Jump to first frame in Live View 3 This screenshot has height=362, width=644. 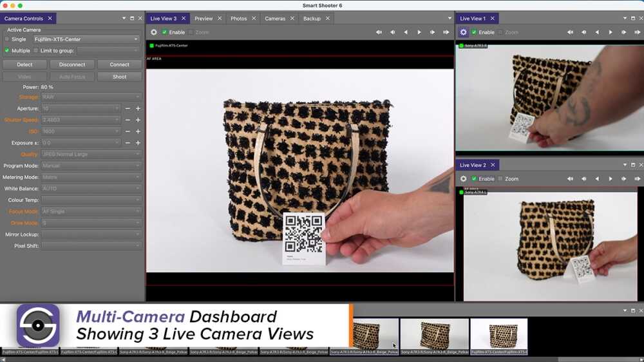click(379, 32)
